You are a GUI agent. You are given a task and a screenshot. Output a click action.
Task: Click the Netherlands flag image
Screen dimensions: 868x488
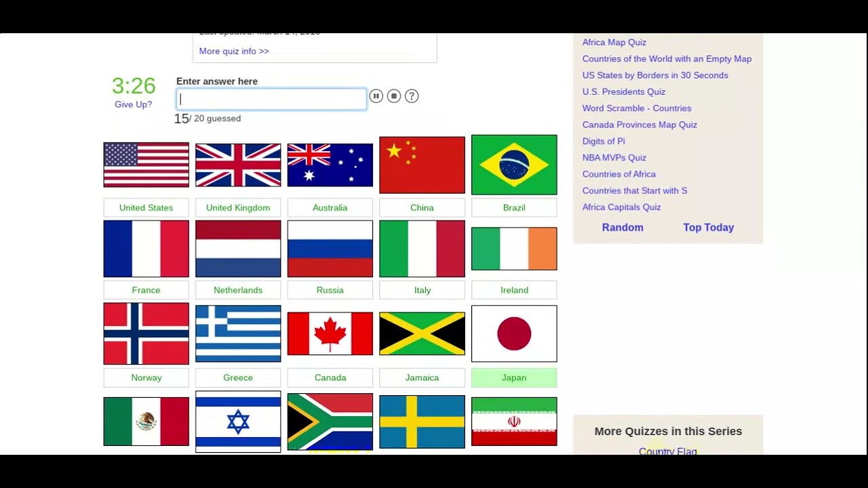238,249
